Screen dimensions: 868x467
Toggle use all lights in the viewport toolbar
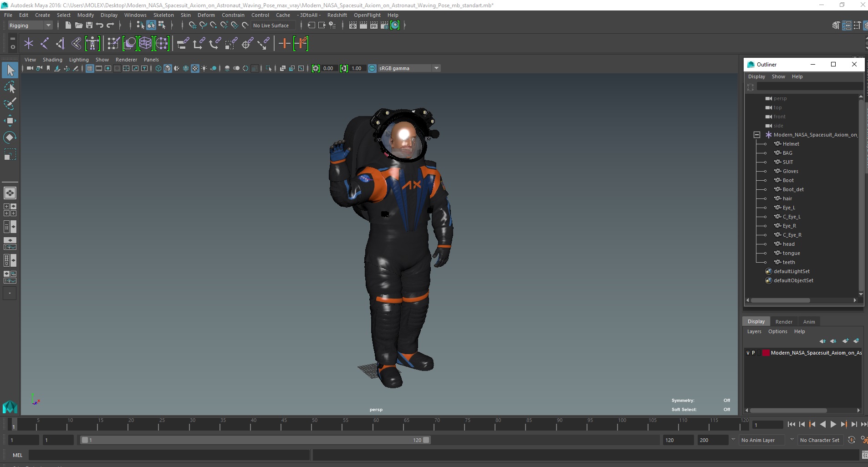[x=204, y=68]
